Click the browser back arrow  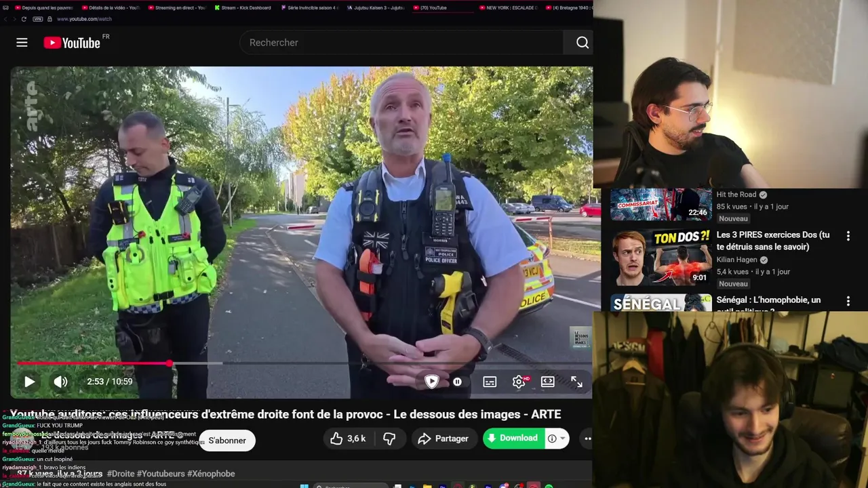tap(5, 19)
